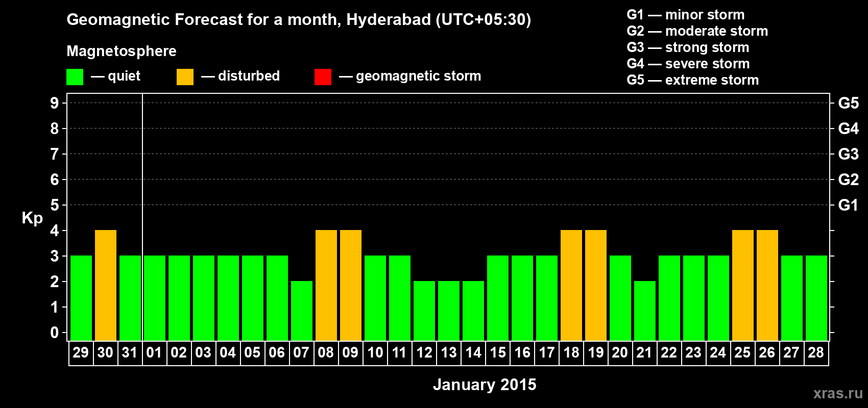Viewport: 868px width, 408px height.
Task: Click the orange bar for day 25
Action: click(x=743, y=286)
